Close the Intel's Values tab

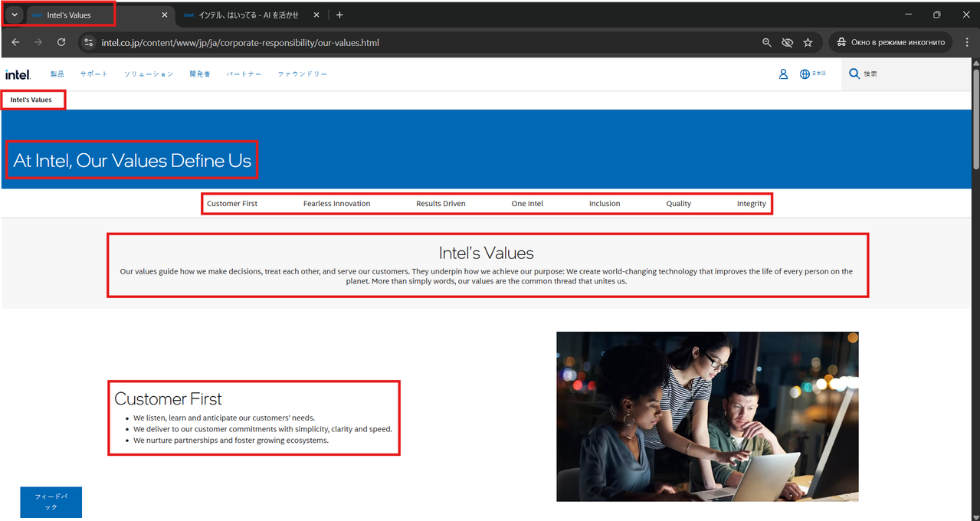[164, 15]
